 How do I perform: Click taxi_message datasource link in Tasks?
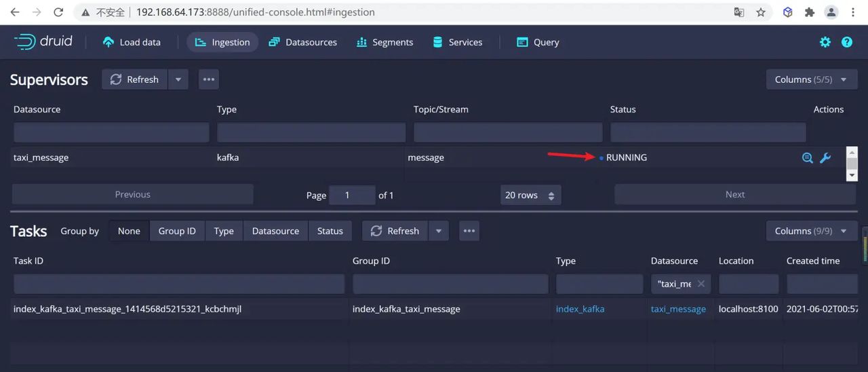[x=678, y=309]
